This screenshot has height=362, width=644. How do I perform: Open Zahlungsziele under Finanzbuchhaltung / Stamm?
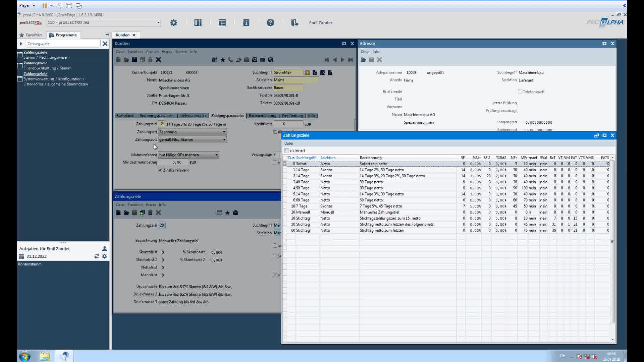pos(35,63)
